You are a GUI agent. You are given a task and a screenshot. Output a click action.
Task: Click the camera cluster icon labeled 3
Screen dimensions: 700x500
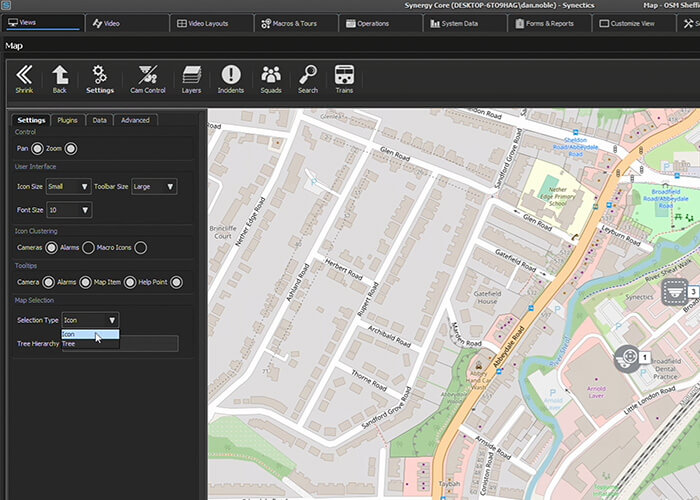coord(675,292)
